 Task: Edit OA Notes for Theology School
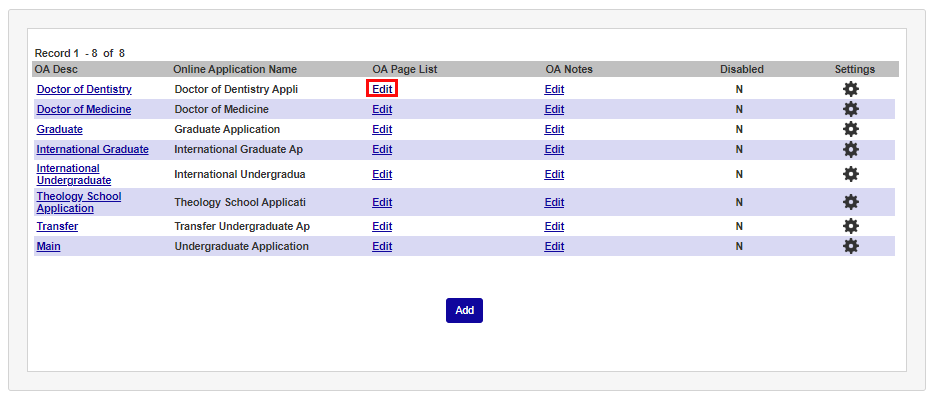coord(554,202)
